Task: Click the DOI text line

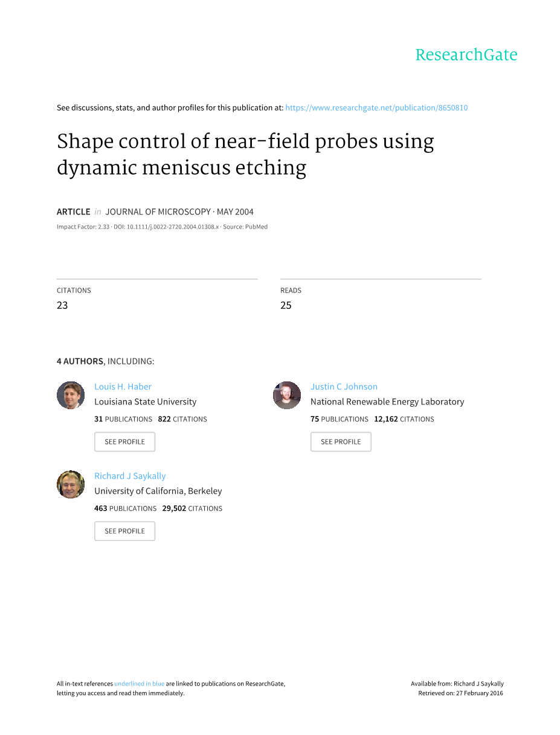Action: click(x=166, y=227)
